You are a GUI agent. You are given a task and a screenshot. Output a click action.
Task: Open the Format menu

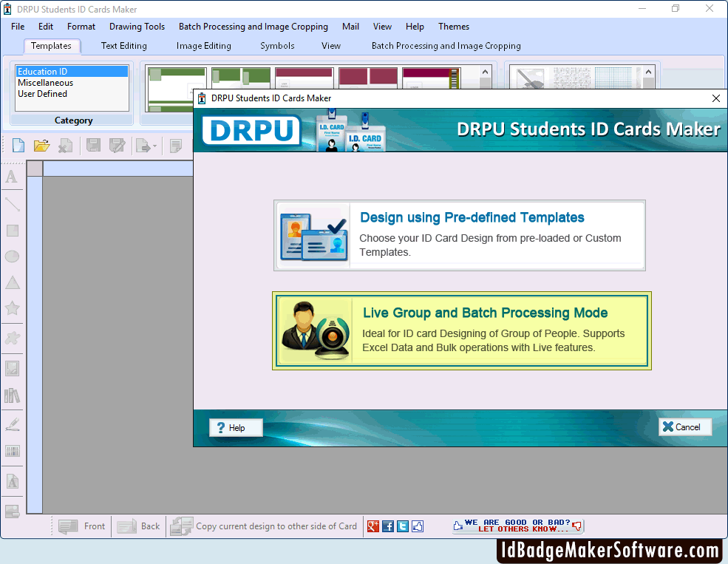pyautogui.click(x=81, y=27)
